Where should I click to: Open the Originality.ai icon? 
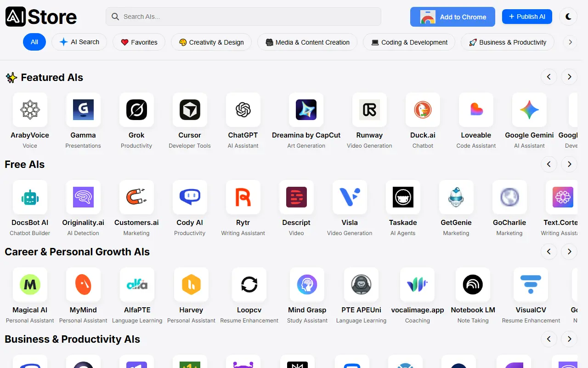(83, 197)
